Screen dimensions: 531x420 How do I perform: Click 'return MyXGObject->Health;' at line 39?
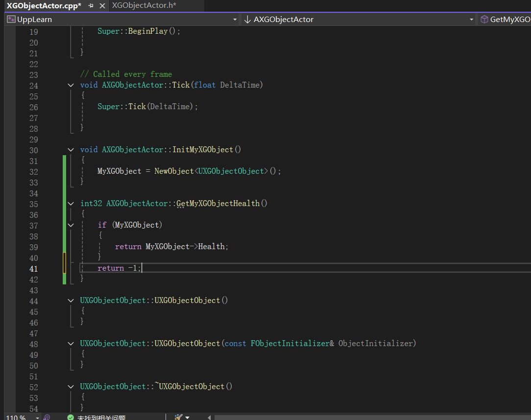click(172, 247)
